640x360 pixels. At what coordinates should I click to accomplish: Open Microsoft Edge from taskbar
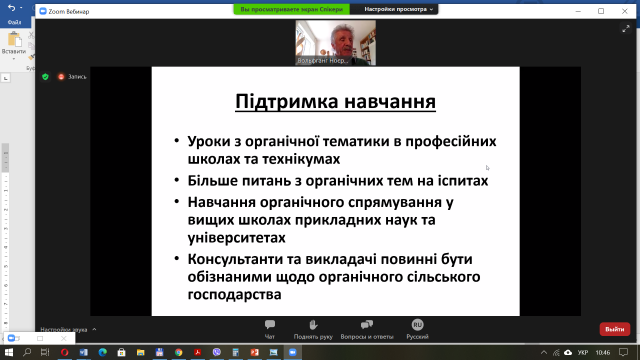coord(102,352)
